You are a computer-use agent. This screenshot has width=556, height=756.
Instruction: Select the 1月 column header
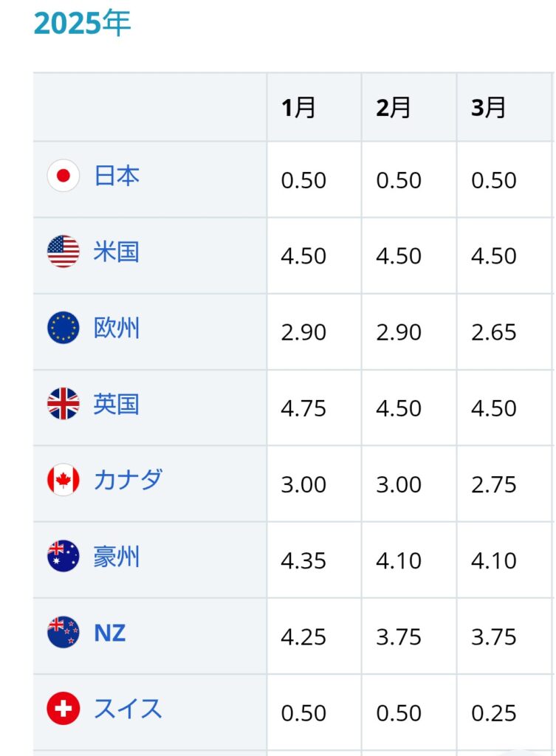click(x=314, y=107)
